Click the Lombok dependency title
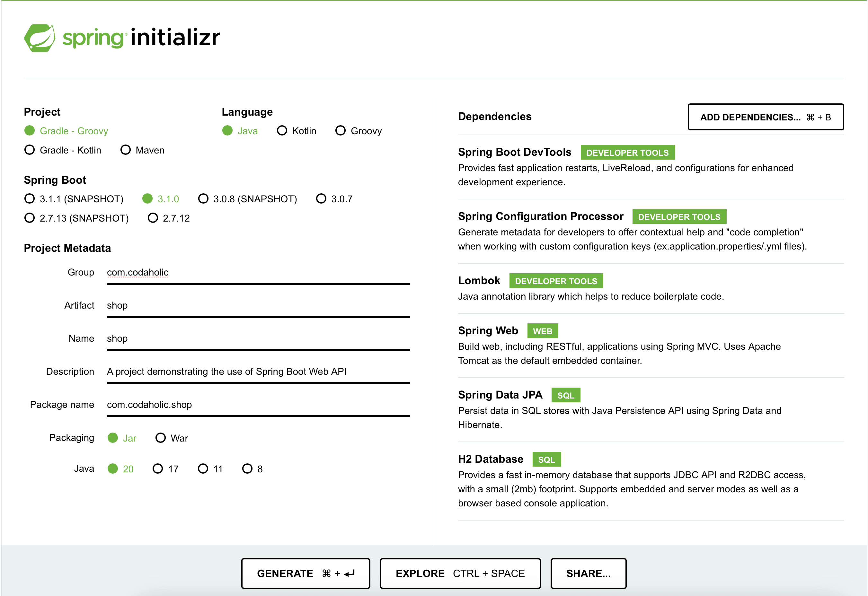 pyautogui.click(x=479, y=281)
